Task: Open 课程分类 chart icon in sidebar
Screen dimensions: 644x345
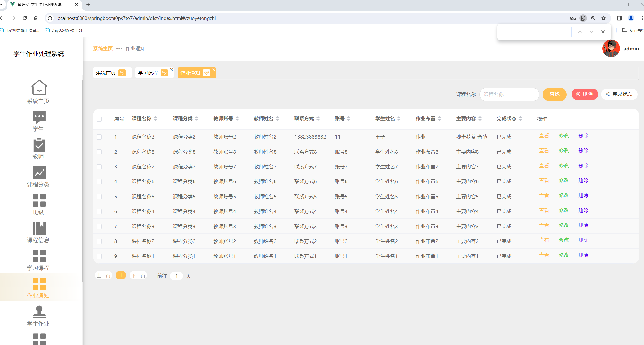Action: pos(39,172)
